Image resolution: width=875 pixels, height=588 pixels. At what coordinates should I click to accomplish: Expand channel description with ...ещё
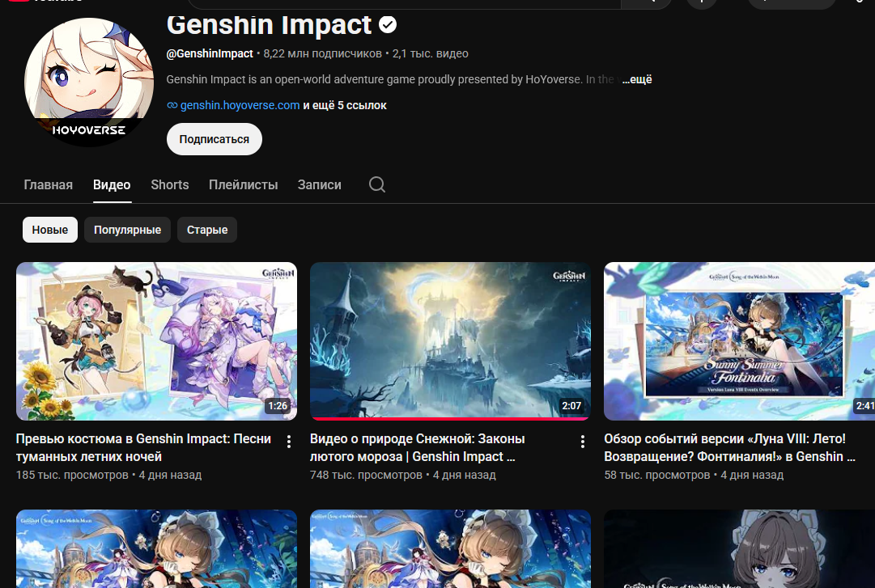pyautogui.click(x=637, y=79)
